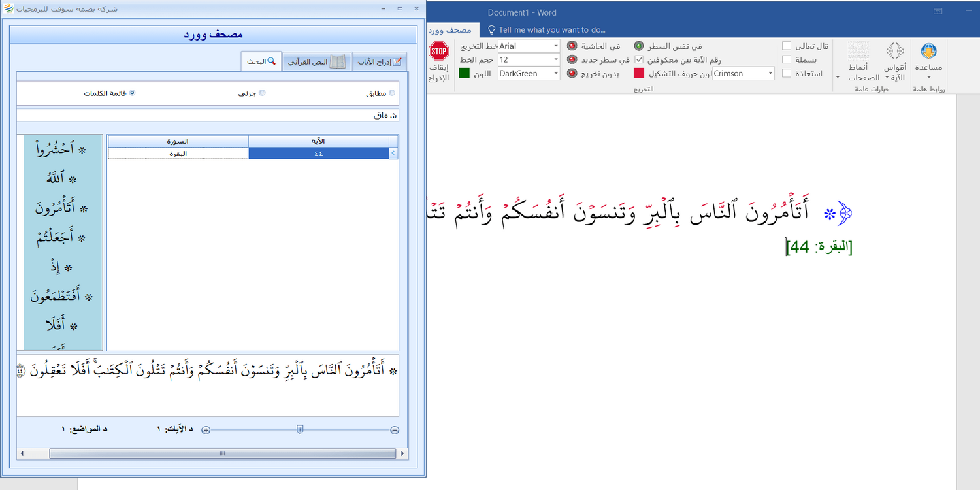The image size is (980, 490).
Task: Click the verse preview text in the dialog
Action: [x=207, y=370]
